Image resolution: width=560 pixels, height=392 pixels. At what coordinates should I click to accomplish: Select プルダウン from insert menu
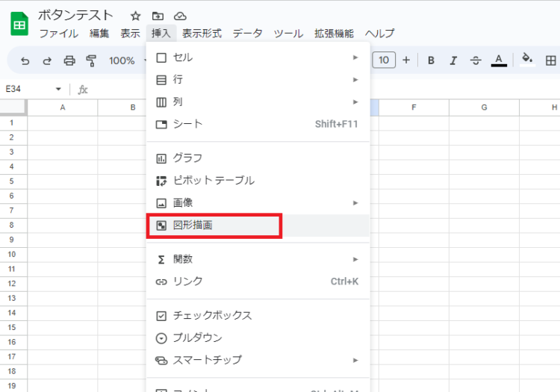pyautogui.click(x=258, y=337)
